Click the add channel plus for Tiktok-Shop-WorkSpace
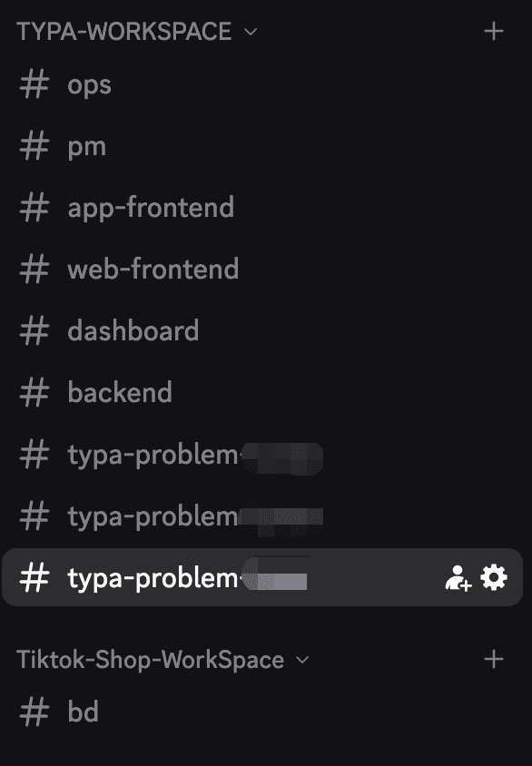The height and width of the screenshot is (766, 532). pyautogui.click(x=493, y=659)
